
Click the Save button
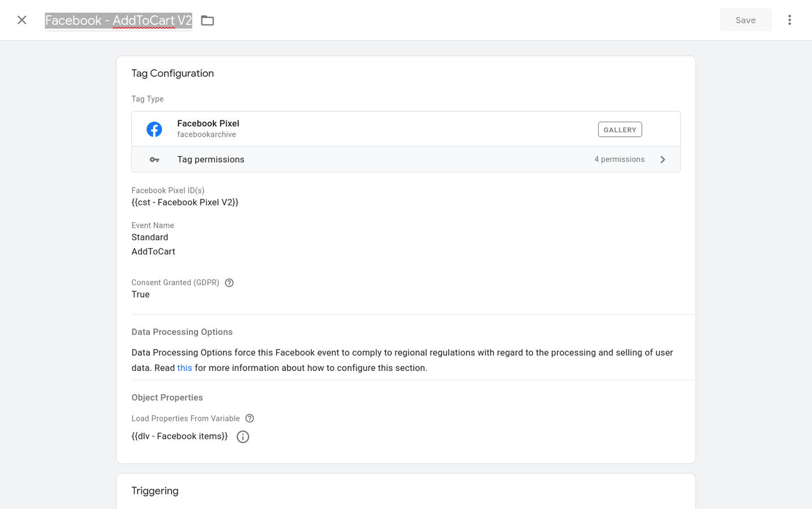point(745,20)
